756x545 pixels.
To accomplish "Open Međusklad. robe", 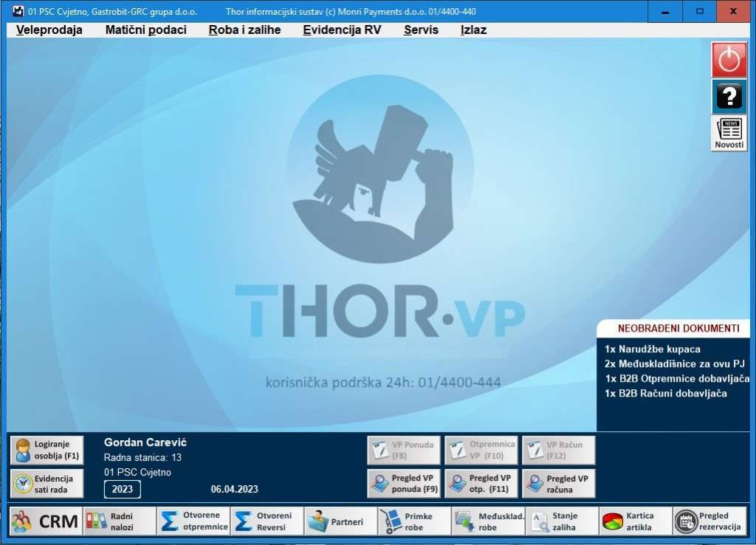I will tap(489, 521).
